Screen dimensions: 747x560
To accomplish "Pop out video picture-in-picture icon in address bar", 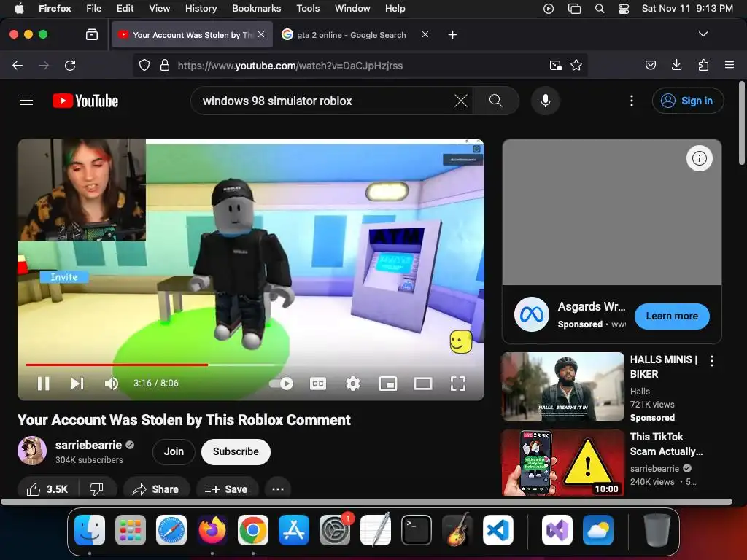I will click(x=555, y=65).
